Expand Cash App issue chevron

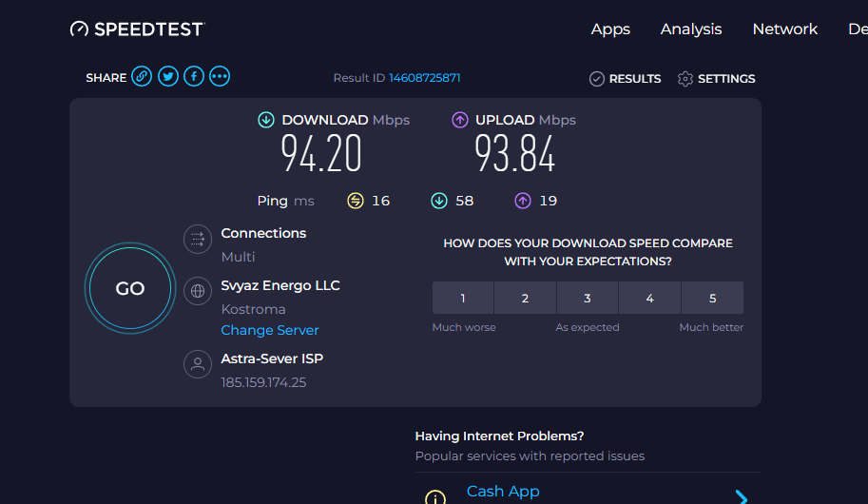(742, 496)
